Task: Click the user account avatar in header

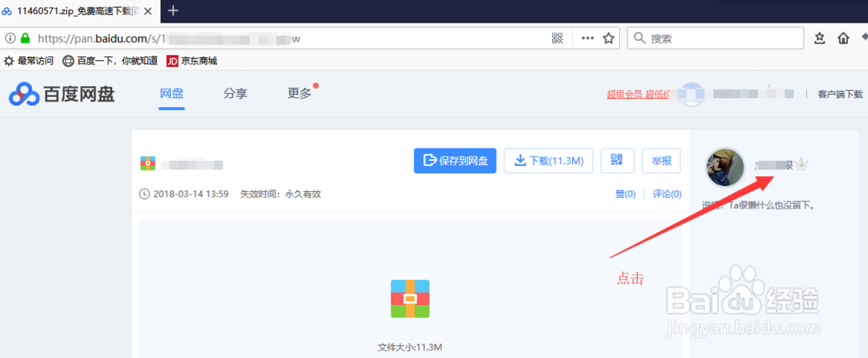Action: pos(692,94)
